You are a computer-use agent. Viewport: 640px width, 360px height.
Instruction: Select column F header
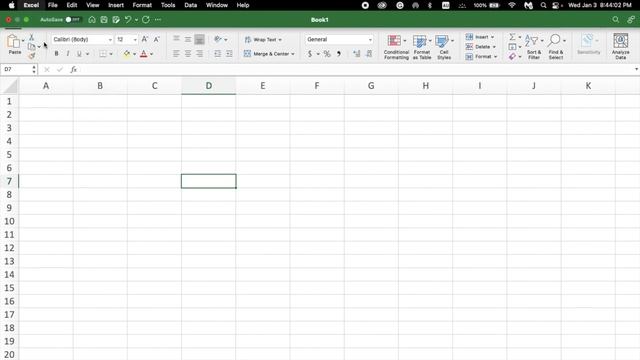point(317,86)
